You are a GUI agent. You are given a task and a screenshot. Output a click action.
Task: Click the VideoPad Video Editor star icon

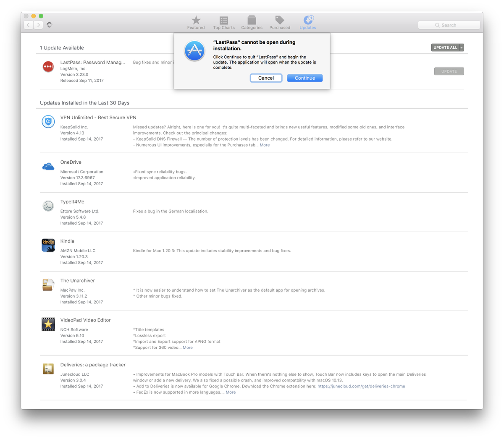[48, 324]
